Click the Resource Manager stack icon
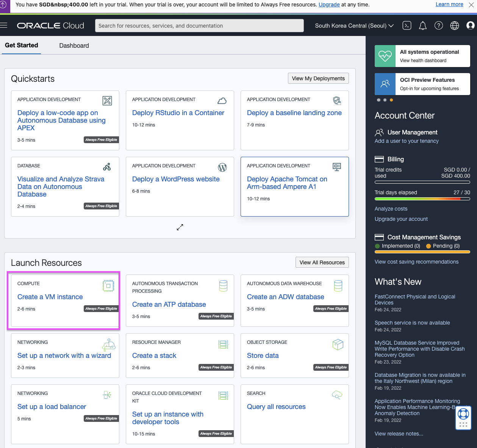477x448 pixels. click(223, 345)
